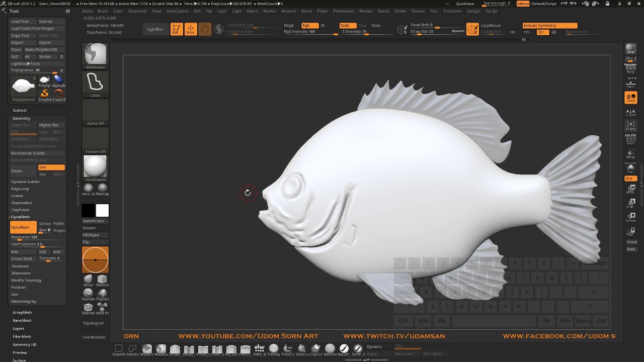This screenshot has height=362, width=644.
Task: Click the white color swatch
Action: click(102, 211)
